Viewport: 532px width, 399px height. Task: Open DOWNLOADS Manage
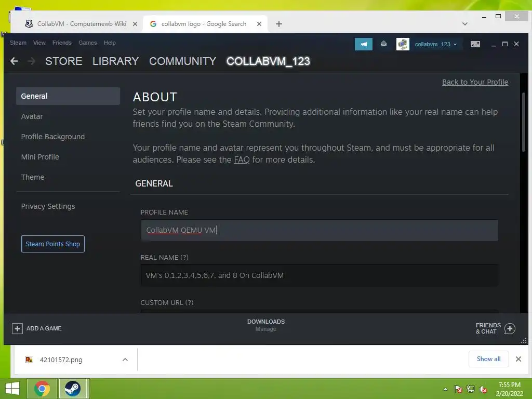[x=265, y=325]
